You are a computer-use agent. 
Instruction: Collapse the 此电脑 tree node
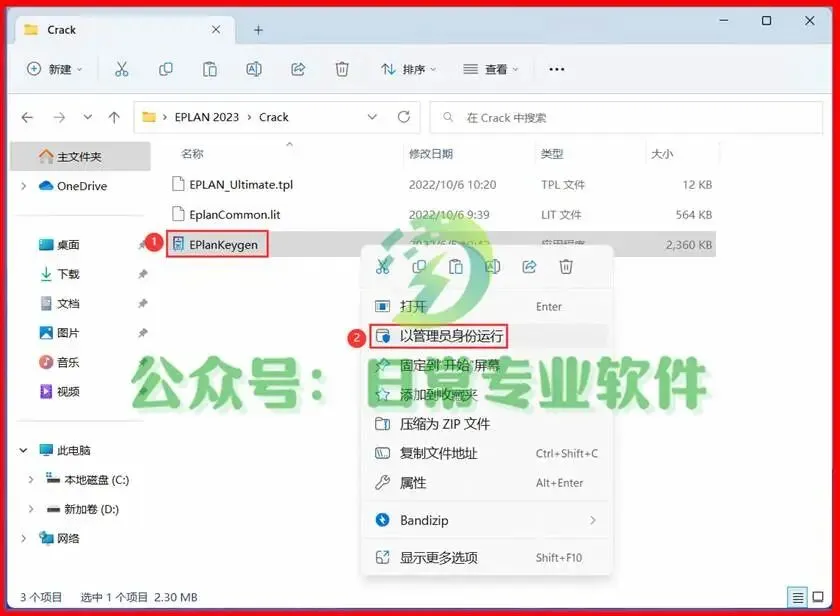coord(24,450)
